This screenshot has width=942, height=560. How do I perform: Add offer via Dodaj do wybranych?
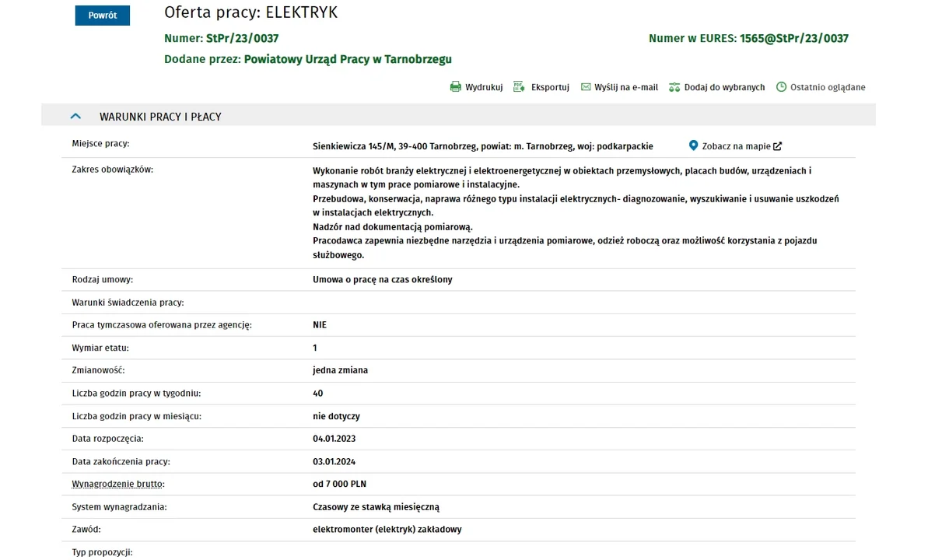724,87
